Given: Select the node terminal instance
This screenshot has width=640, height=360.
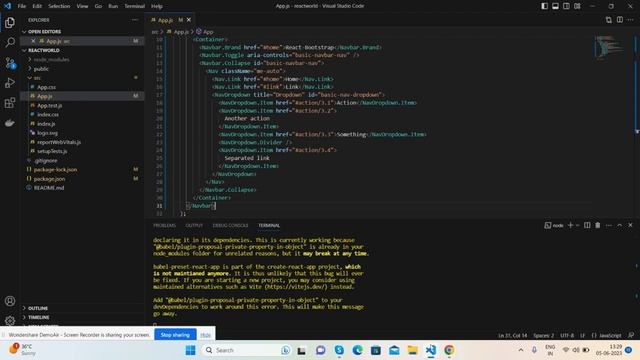Looking at the screenshot, I should pos(554,225).
